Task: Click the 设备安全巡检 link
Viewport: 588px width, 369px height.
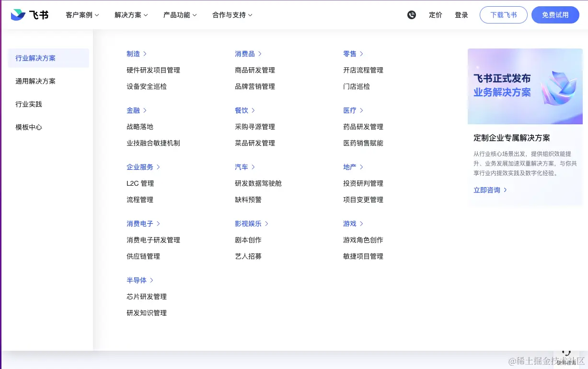Action: pos(147,86)
